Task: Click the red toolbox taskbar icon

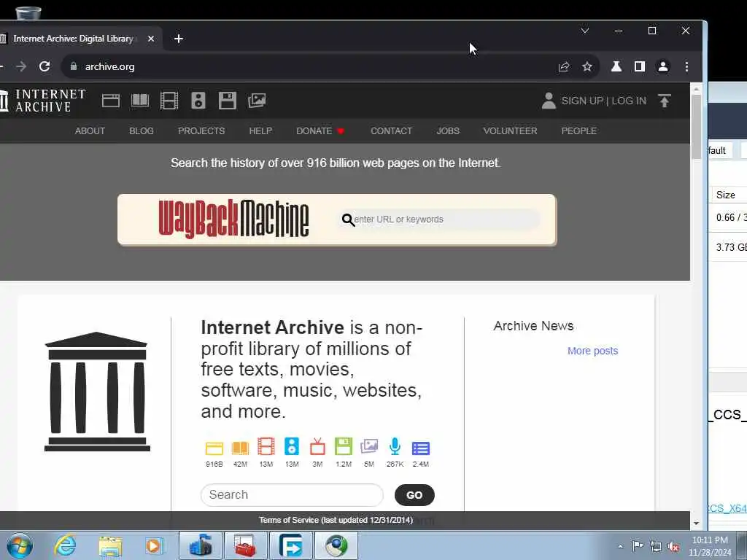Action: tap(245, 545)
